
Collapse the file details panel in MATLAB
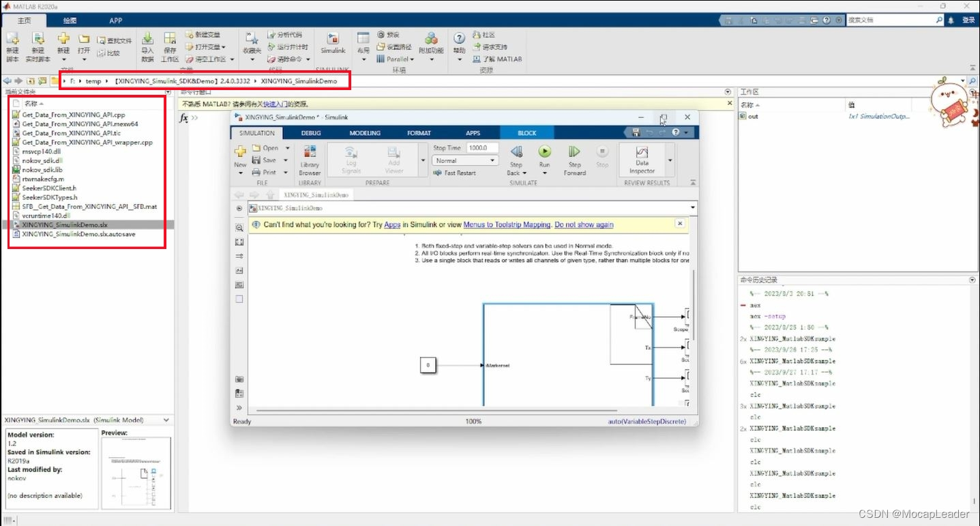(x=167, y=420)
